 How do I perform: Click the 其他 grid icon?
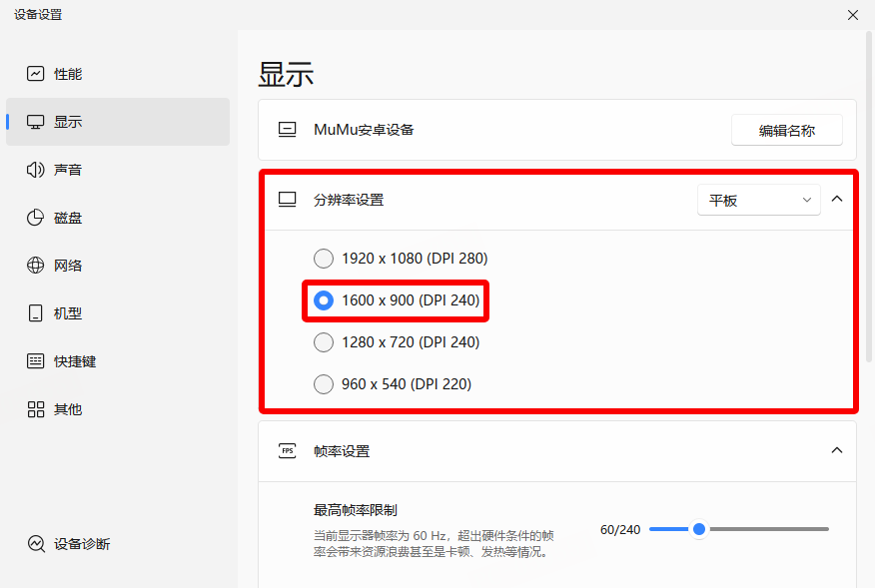36,409
